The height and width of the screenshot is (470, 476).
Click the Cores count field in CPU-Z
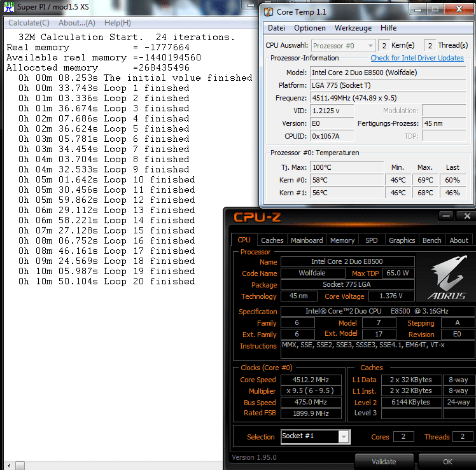click(403, 437)
